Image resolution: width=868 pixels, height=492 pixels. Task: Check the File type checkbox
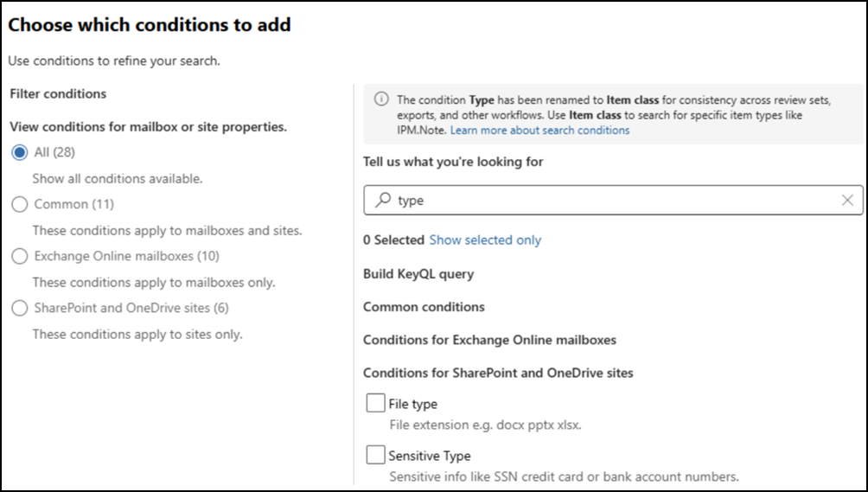coord(375,403)
